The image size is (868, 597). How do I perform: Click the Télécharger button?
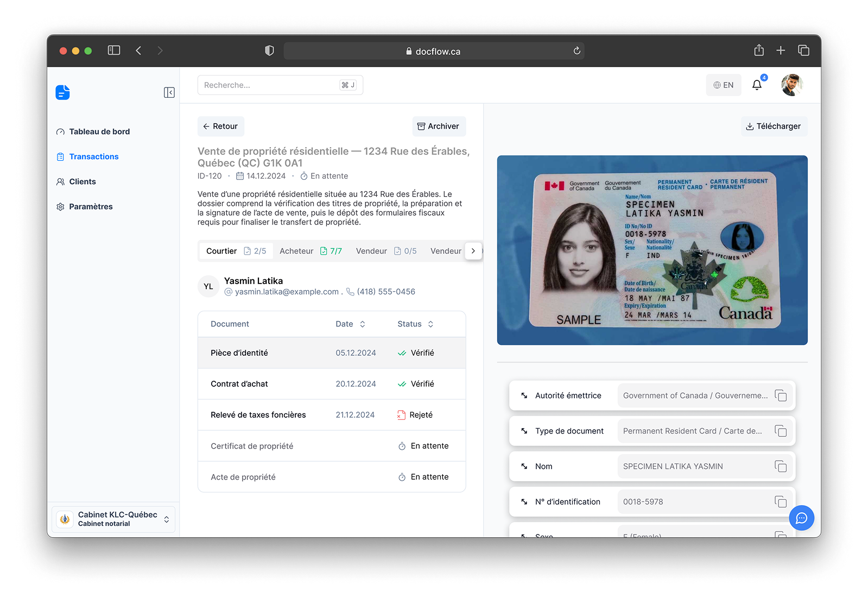(774, 126)
